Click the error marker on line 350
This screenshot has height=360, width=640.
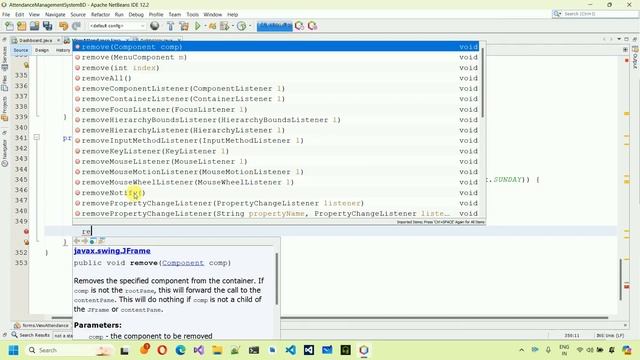click(26, 231)
